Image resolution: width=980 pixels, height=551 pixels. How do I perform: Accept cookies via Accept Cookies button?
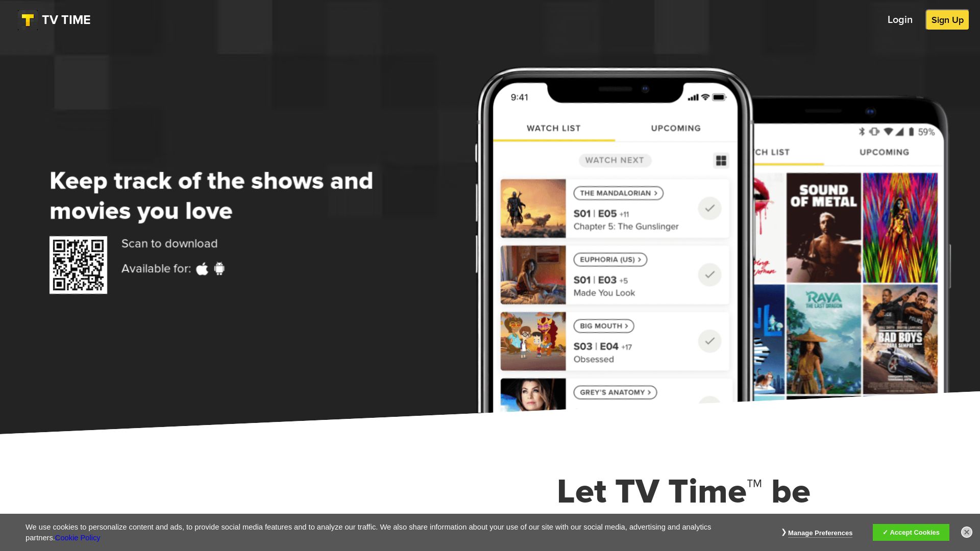(x=911, y=532)
